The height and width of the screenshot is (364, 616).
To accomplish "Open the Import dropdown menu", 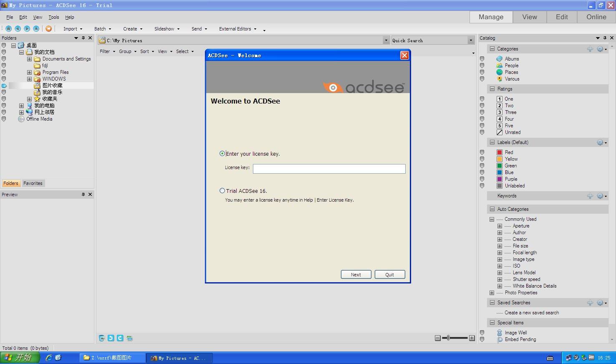I will pyautogui.click(x=73, y=29).
